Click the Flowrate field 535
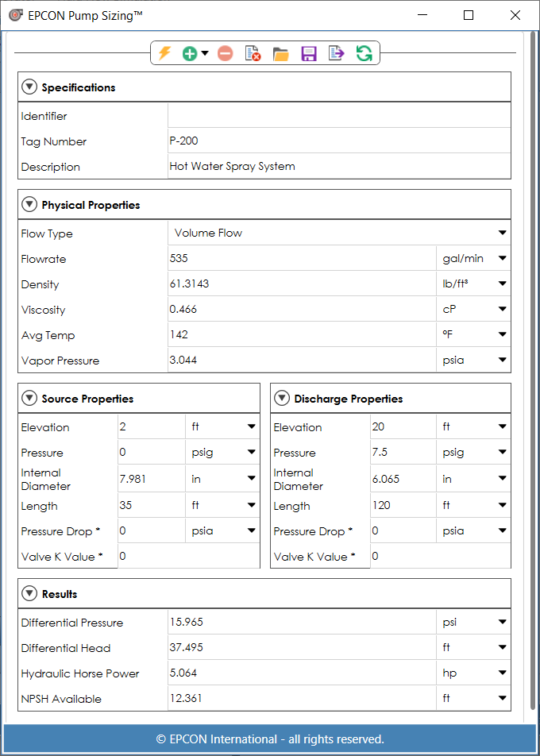This screenshot has width=540, height=756. click(x=302, y=258)
